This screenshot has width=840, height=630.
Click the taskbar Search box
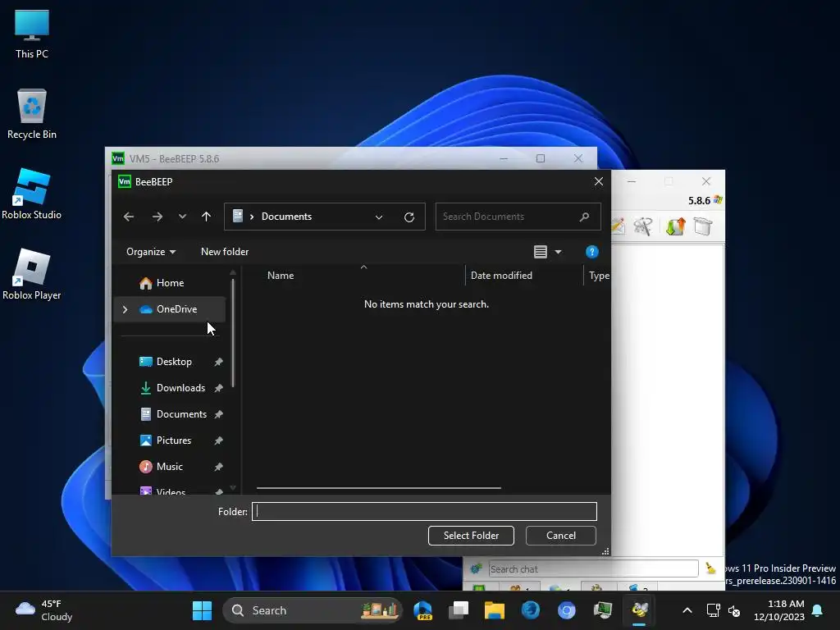pyautogui.click(x=313, y=610)
